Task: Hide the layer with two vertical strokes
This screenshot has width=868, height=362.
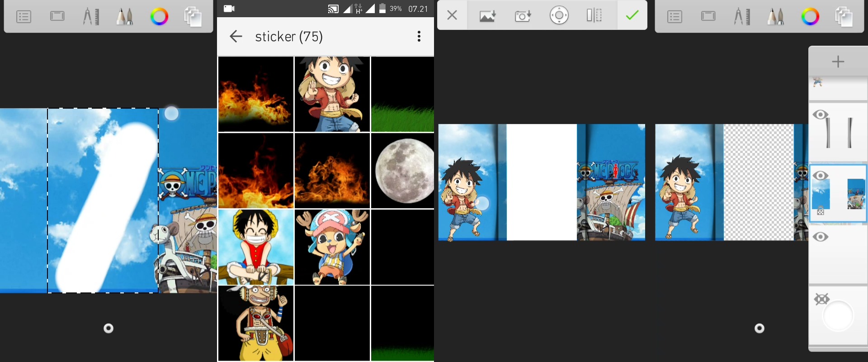Action: click(x=820, y=114)
